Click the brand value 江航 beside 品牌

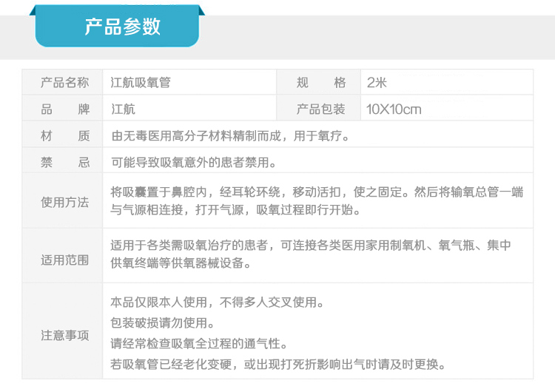(123, 109)
